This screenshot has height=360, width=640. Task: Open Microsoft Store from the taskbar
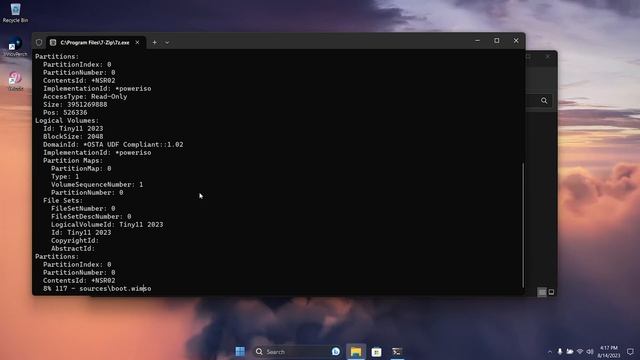click(376, 351)
